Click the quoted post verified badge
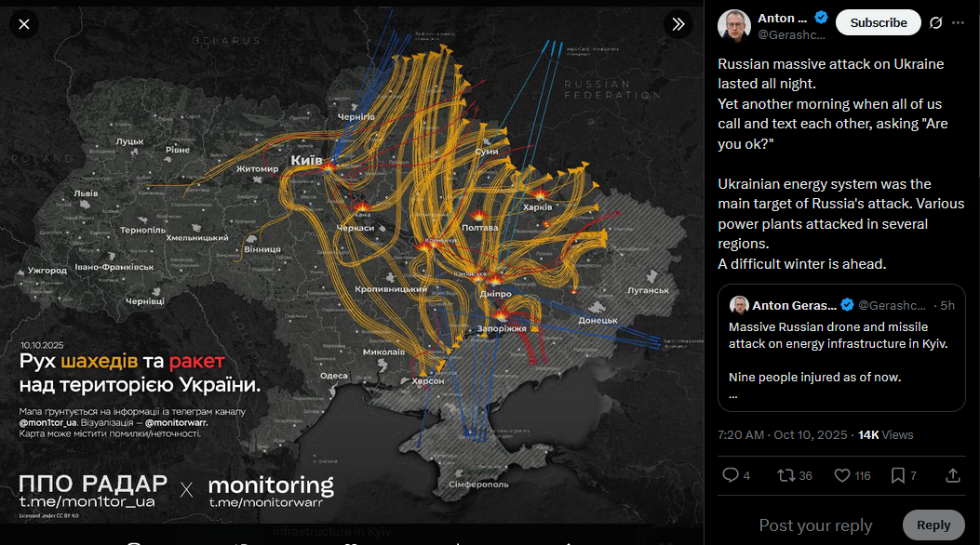 pos(848,305)
